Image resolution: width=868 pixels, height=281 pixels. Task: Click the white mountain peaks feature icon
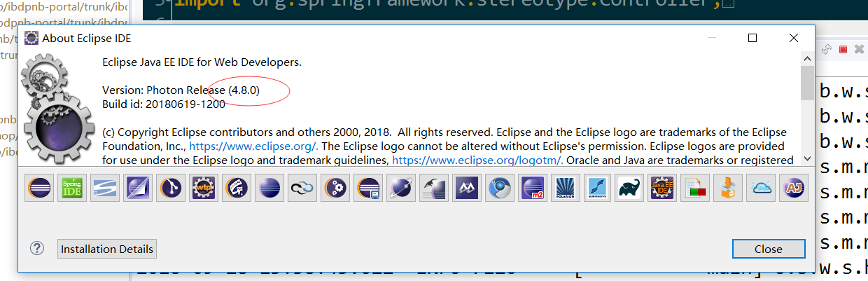coord(467,188)
